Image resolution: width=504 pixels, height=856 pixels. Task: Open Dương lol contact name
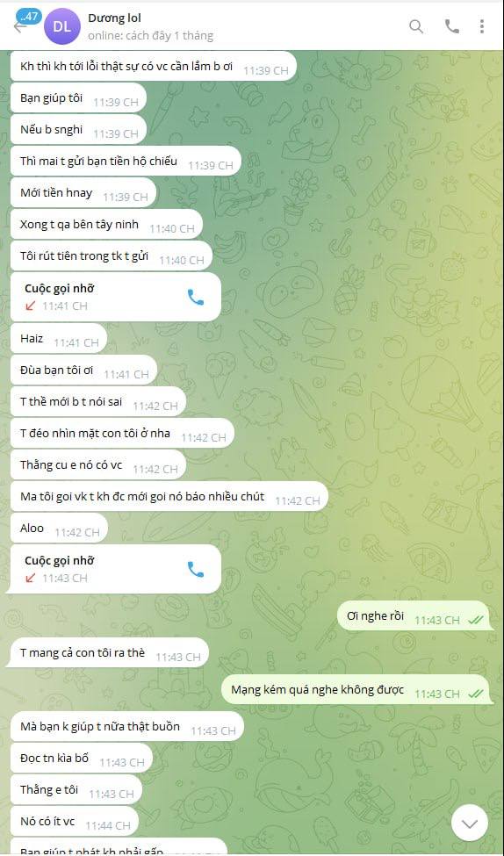tap(115, 18)
